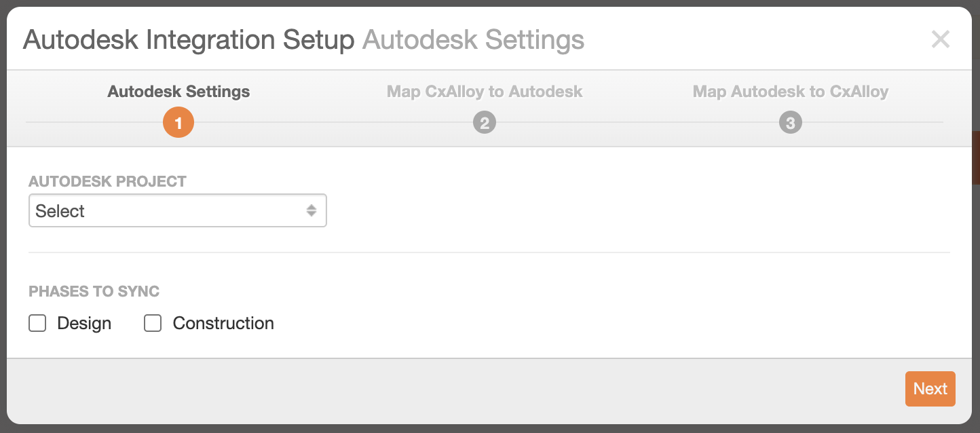
Task: Click the gray Autodesk Settings header subtitle
Action: pyautogui.click(x=473, y=40)
